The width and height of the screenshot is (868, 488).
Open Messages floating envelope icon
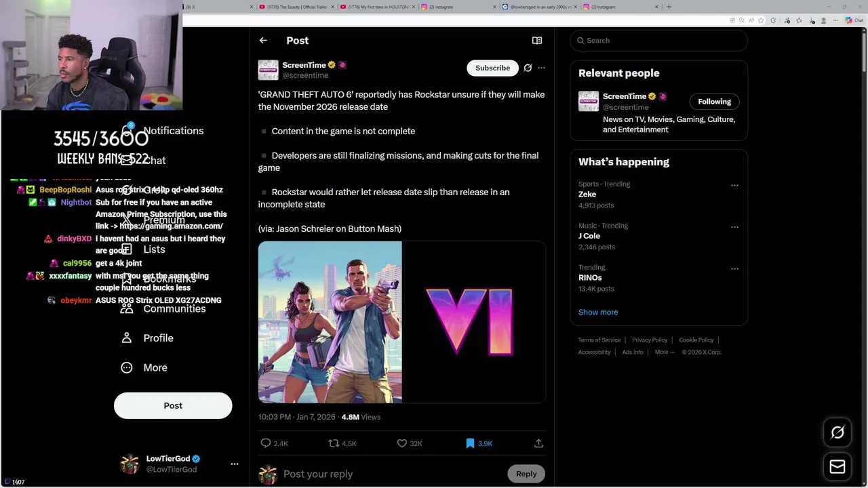[x=837, y=467]
